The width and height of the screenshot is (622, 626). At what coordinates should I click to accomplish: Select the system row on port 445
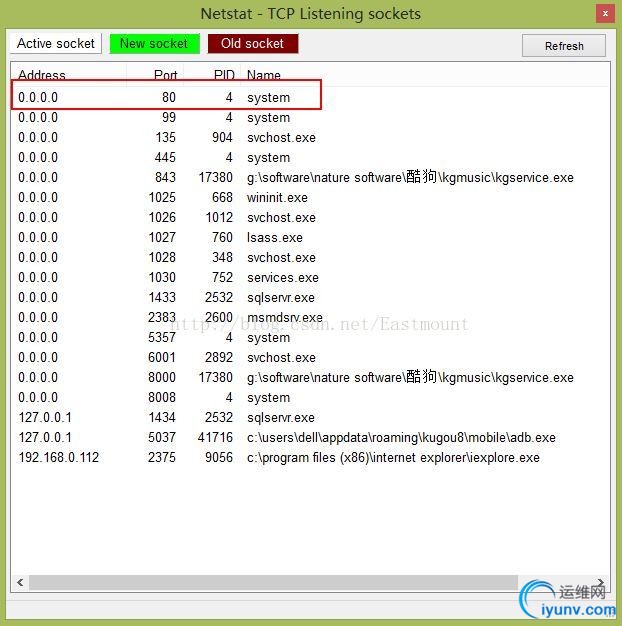pyautogui.click(x=310, y=157)
